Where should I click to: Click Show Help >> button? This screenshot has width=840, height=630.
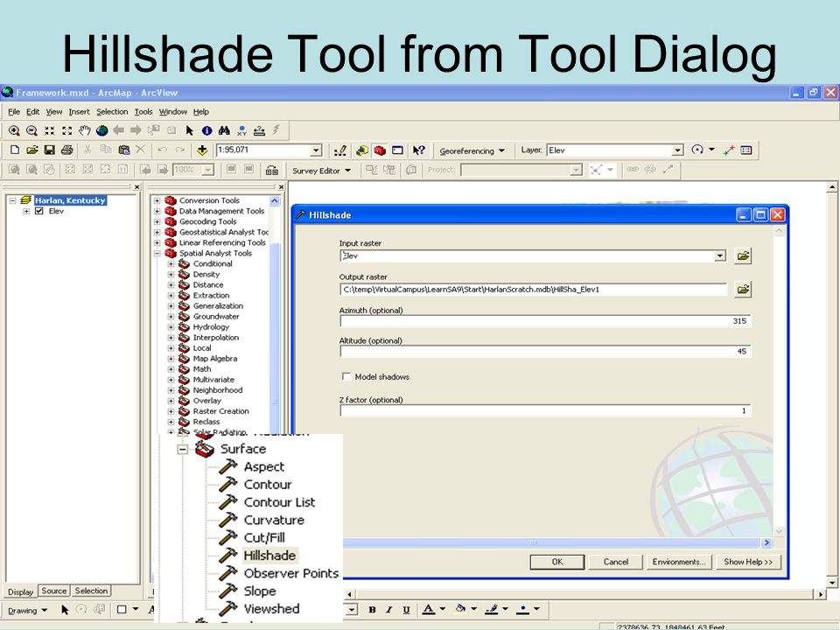point(748,562)
